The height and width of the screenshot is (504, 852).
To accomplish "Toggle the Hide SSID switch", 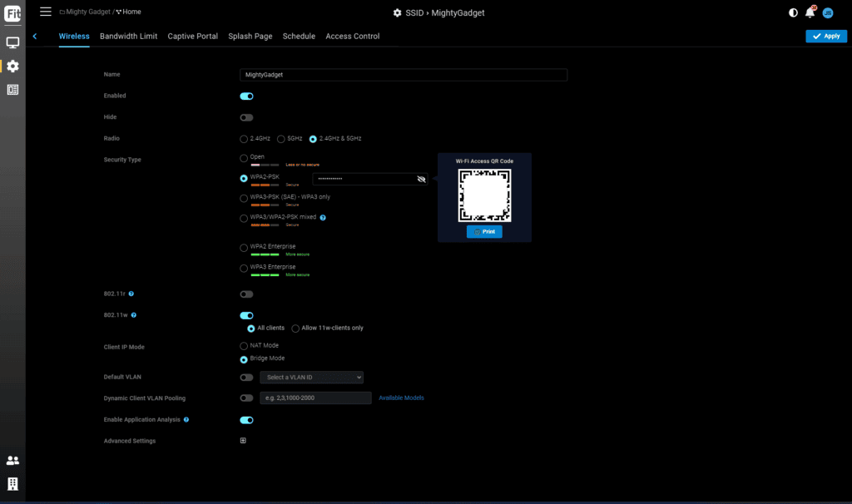I will [x=246, y=117].
